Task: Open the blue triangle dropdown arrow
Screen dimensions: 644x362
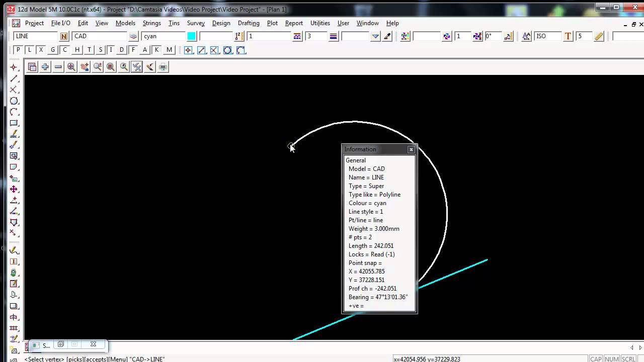Action: [x=375, y=36]
